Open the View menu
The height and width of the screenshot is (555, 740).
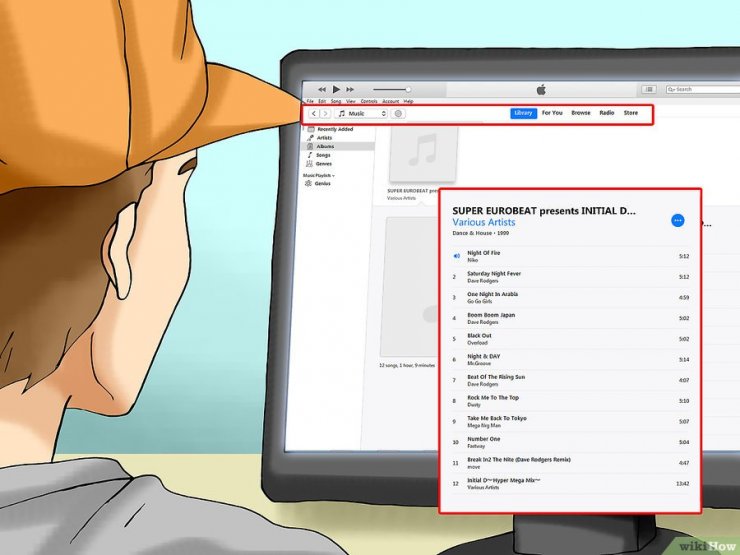coord(351,101)
